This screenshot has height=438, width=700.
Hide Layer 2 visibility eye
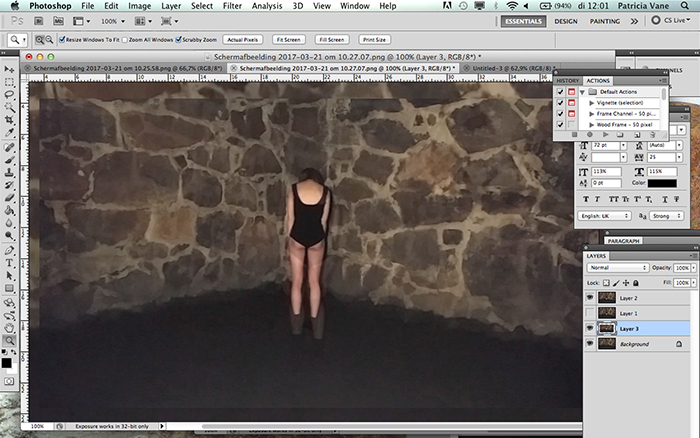pyautogui.click(x=590, y=298)
